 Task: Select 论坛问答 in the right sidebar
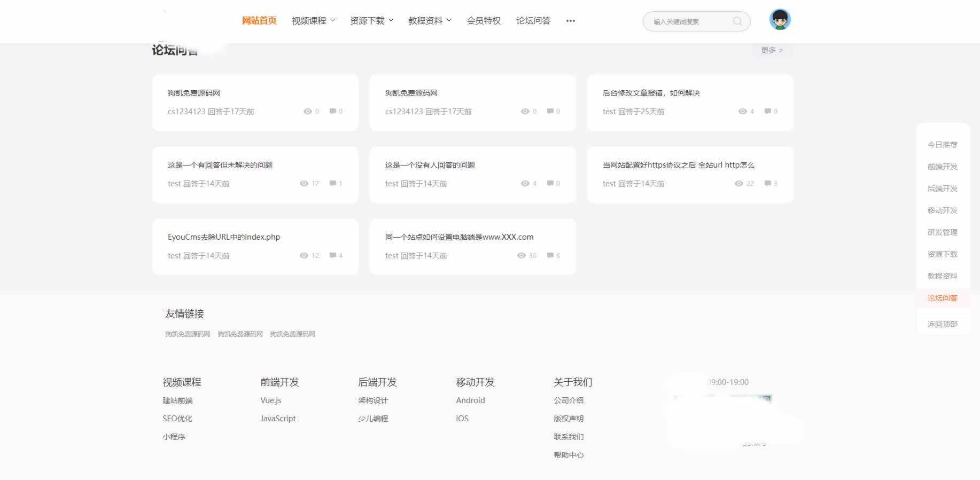coord(942,298)
